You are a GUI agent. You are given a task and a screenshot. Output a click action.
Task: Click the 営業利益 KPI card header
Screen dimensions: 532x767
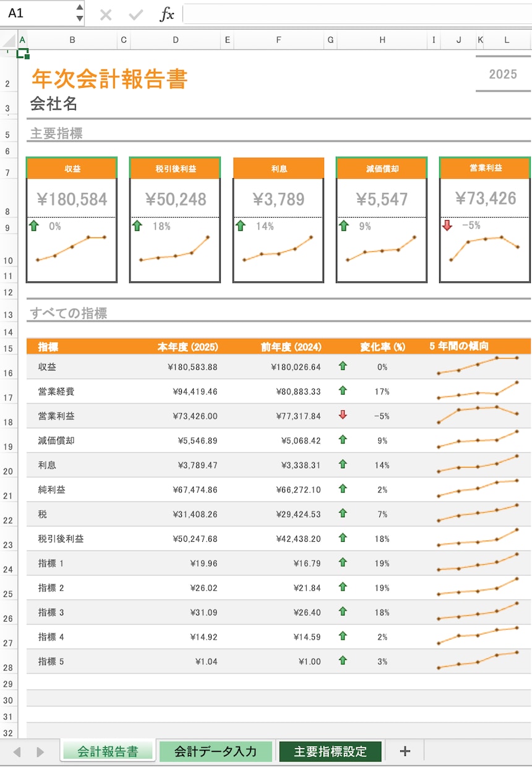(x=485, y=168)
